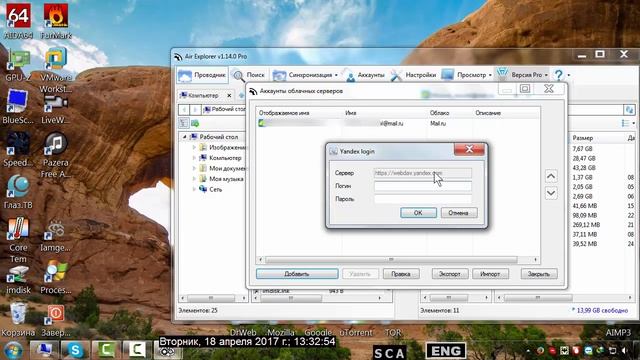The height and width of the screenshot is (360, 640).
Task: Click the volume icon in system tray
Action: pos(624,351)
